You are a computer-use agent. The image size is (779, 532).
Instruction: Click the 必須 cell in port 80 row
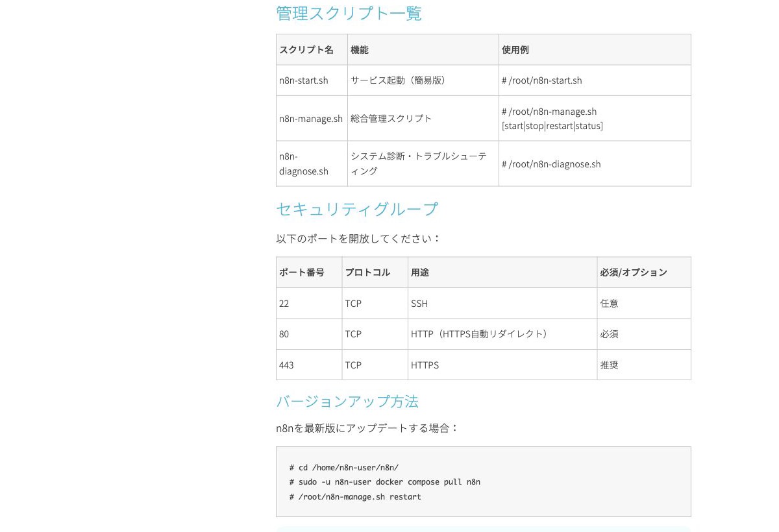coord(644,334)
